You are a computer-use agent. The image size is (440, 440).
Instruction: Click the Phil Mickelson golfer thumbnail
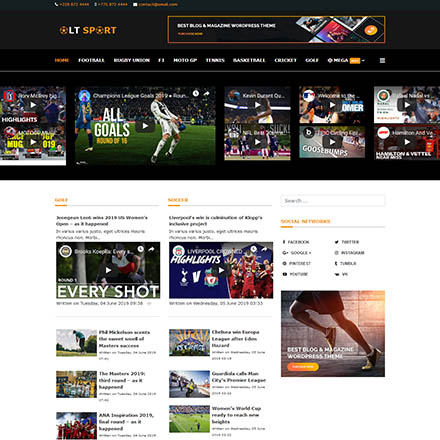[76, 343]
